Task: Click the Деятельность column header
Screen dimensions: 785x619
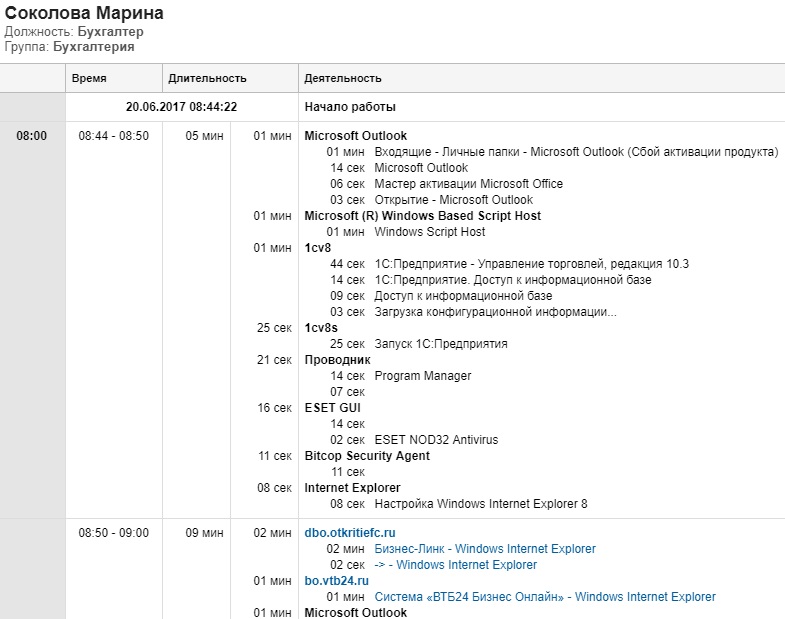Action: coord(343,78)
